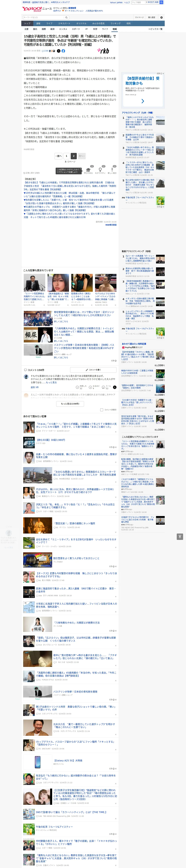Select page 1 in the pagination

tap(66, 156)
